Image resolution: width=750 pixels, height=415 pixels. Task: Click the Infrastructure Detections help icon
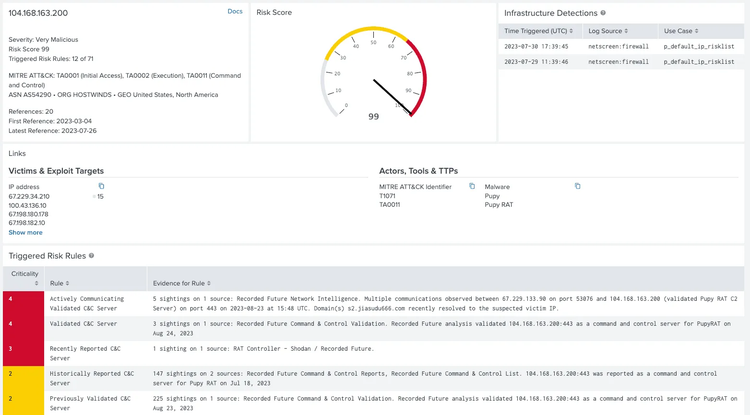point(602,13)
